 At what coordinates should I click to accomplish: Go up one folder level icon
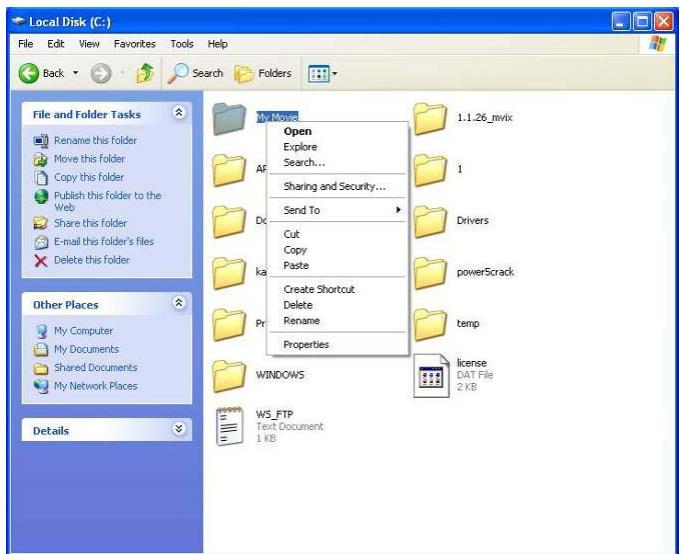(145, 73)
